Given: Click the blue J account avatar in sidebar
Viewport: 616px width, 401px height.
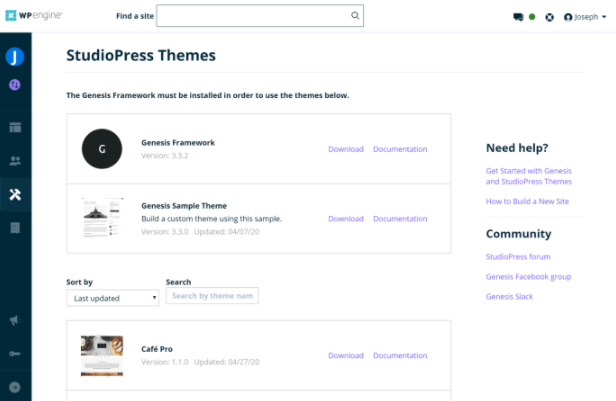Looking at the screenshot, I should (15, 57).
